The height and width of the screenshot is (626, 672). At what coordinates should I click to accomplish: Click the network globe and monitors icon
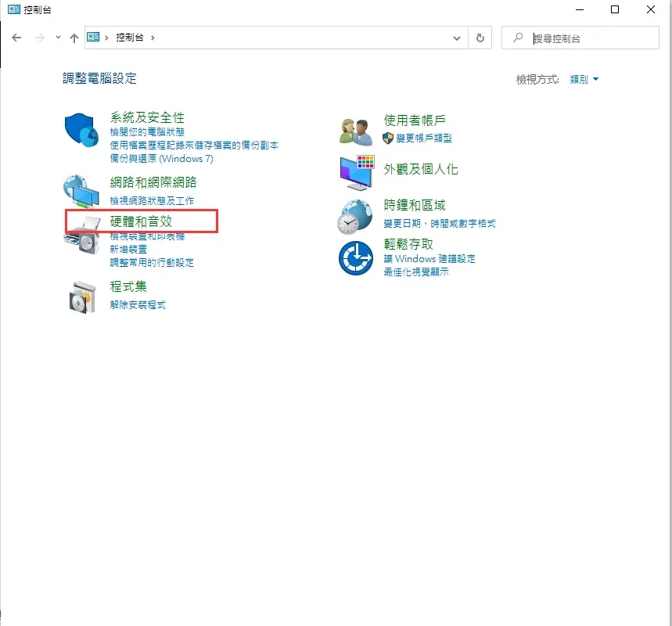[x=81, y=192]
